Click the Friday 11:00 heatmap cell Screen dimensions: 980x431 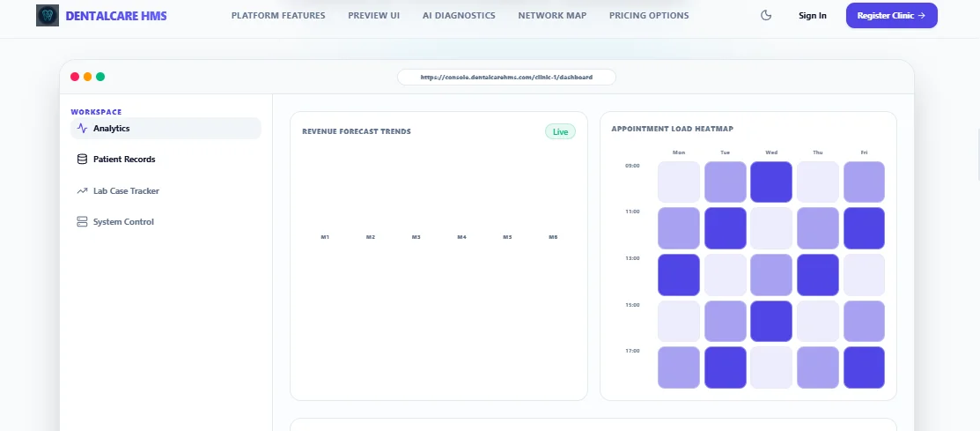[x=864, y=228]
